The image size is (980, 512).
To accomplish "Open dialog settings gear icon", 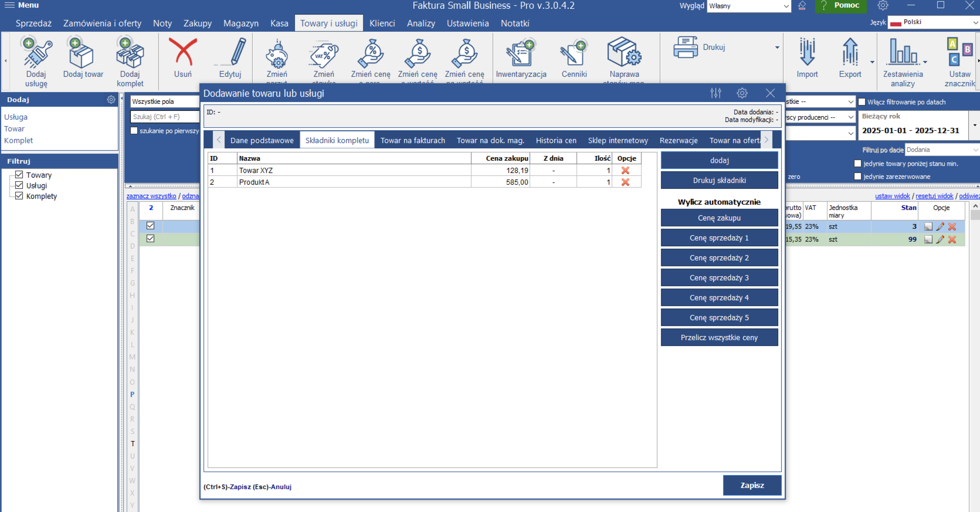I will click(742, 93).
